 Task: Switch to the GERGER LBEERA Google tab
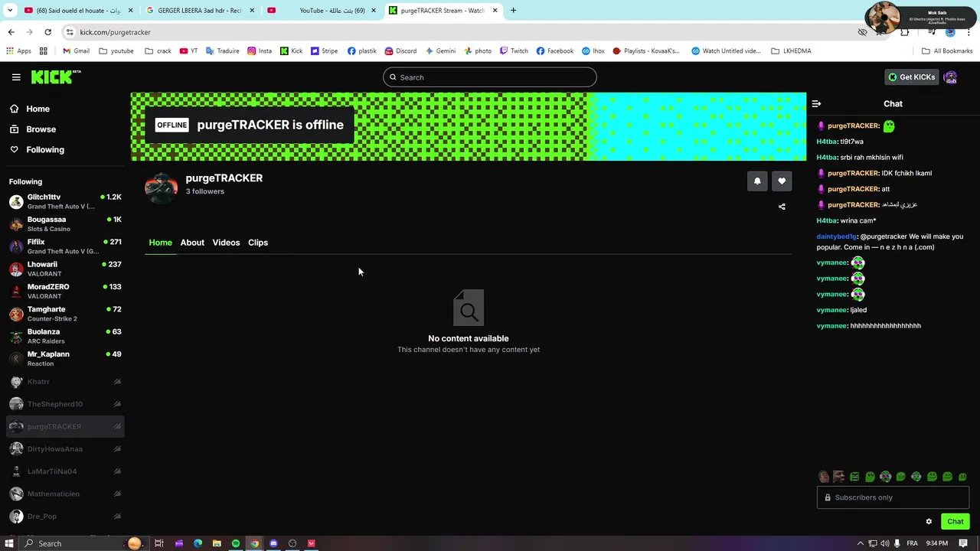click(x=200, y=11)
